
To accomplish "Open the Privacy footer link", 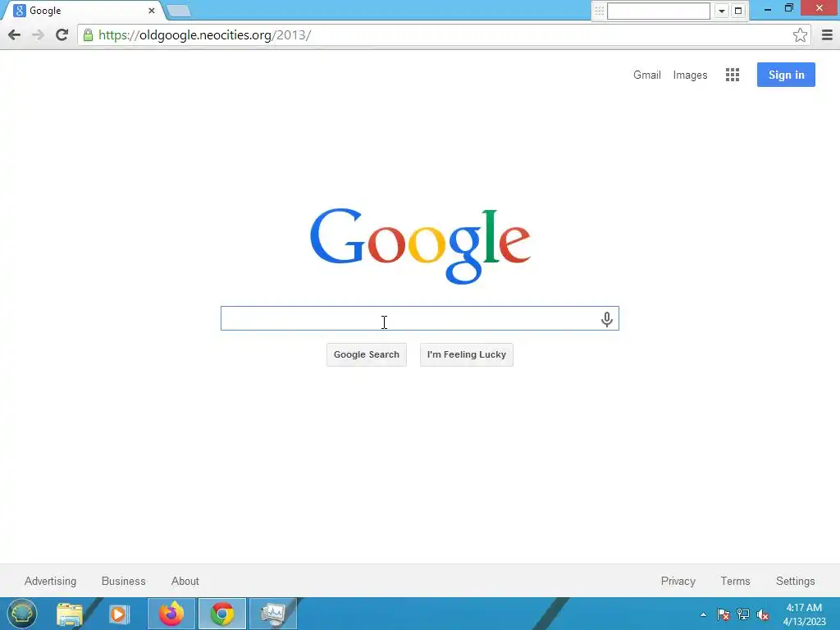I will [678, 582].
